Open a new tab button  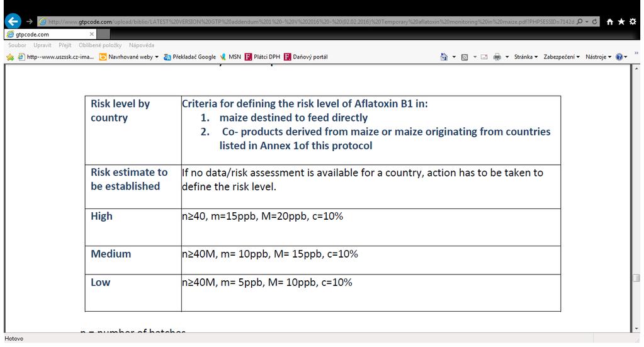tap(103, 34)
